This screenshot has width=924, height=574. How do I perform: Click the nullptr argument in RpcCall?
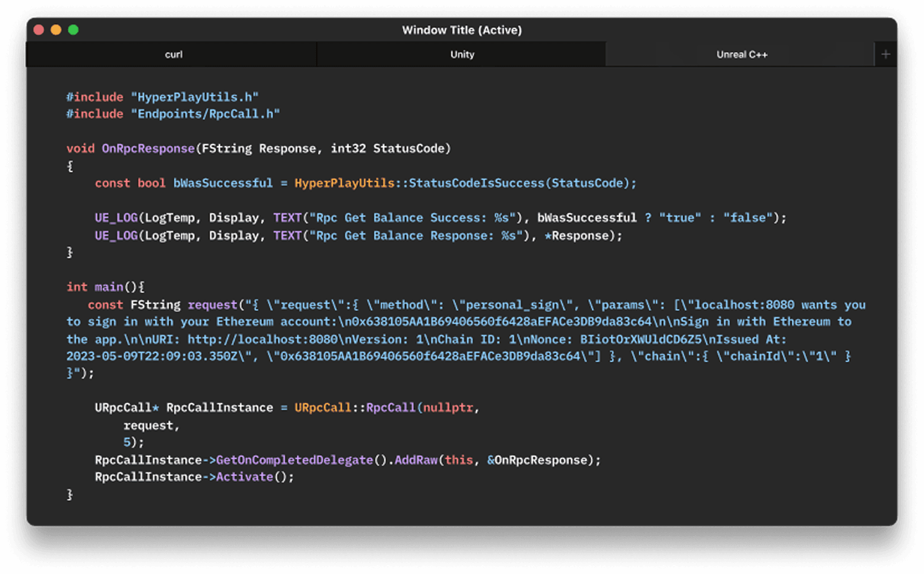pyautogui.click(x=448, y=408)
